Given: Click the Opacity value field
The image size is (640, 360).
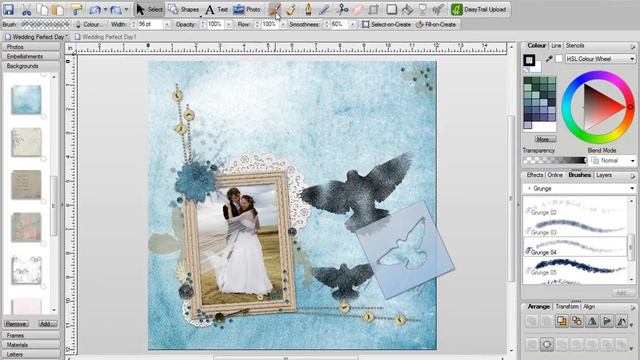Looking at the screenshot, I should click(x=216, y=24).
